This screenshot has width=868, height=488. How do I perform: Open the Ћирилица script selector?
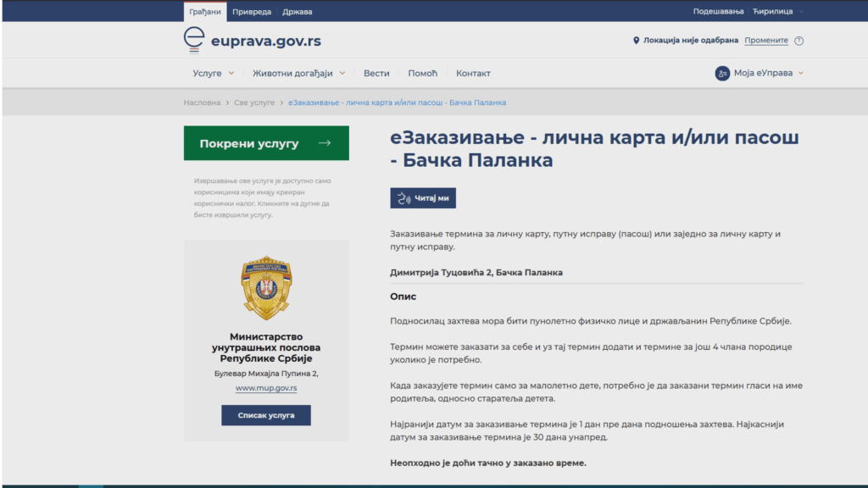[778, 11]
